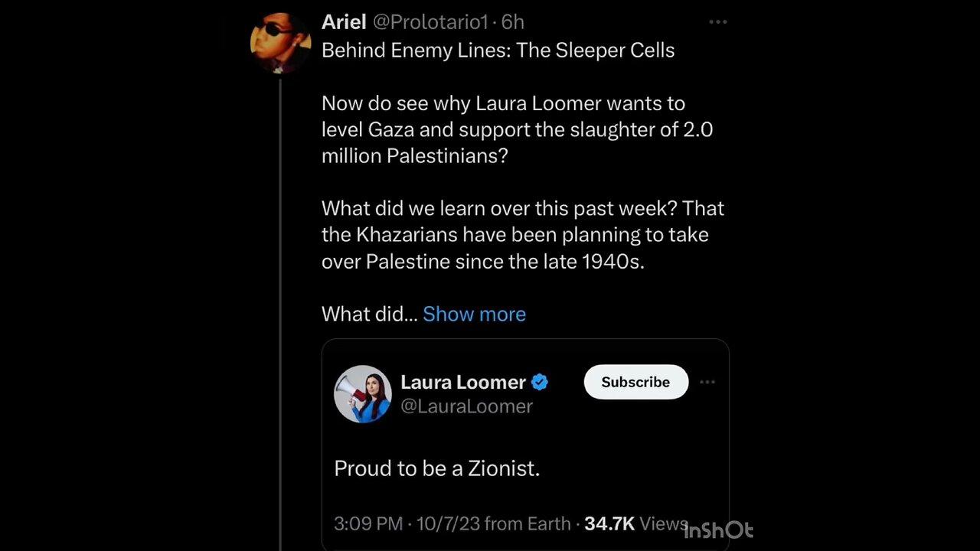Click Laura Loomer's megaphone avatar
Viewport: 980px width, 551px height.
(x=363, y=394)
